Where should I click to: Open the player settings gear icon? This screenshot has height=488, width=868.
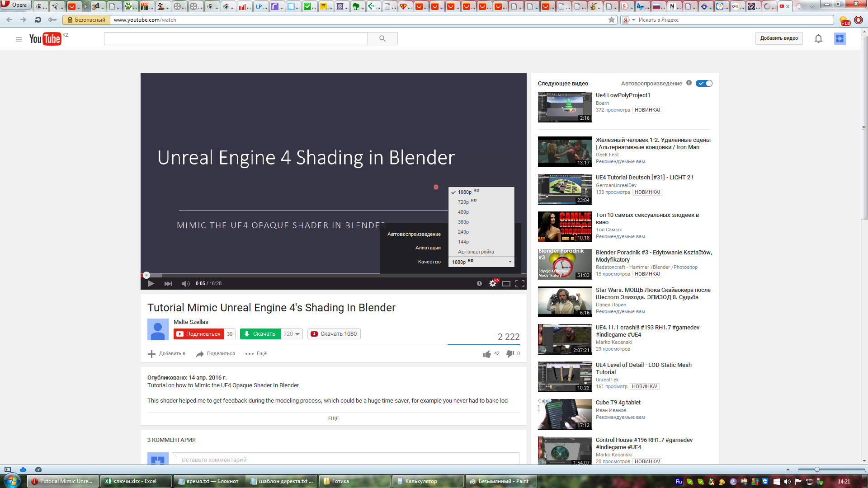493,284
